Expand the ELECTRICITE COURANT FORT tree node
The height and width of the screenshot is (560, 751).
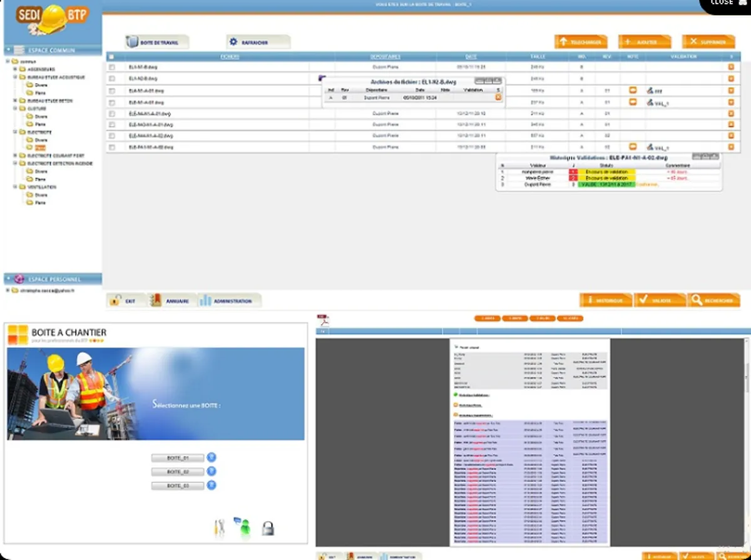(x=15, y=156)
